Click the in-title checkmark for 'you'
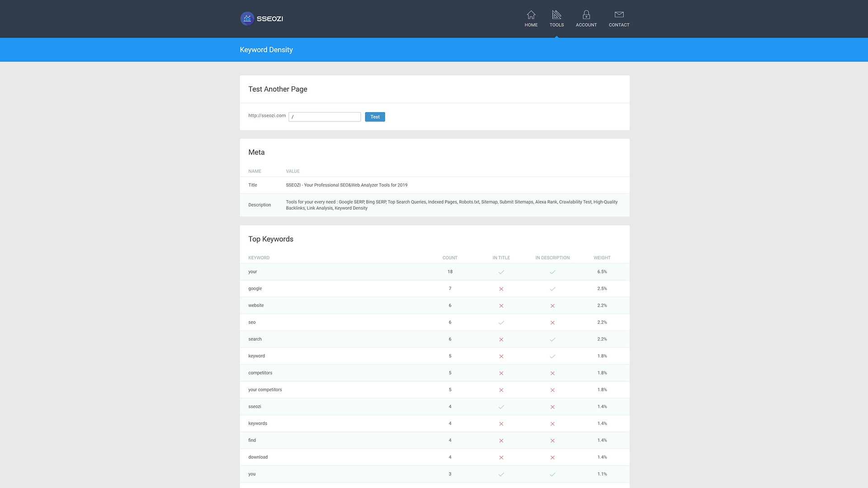 [x=501, y=474]
